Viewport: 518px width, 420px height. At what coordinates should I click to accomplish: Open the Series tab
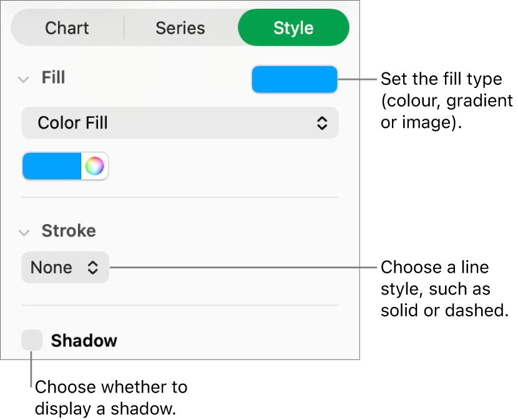coord(180,27)
